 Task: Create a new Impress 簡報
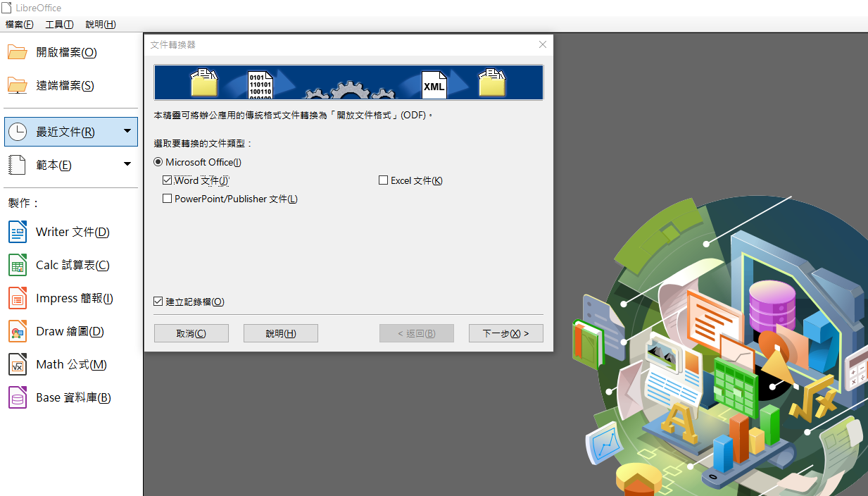[71, 298]
